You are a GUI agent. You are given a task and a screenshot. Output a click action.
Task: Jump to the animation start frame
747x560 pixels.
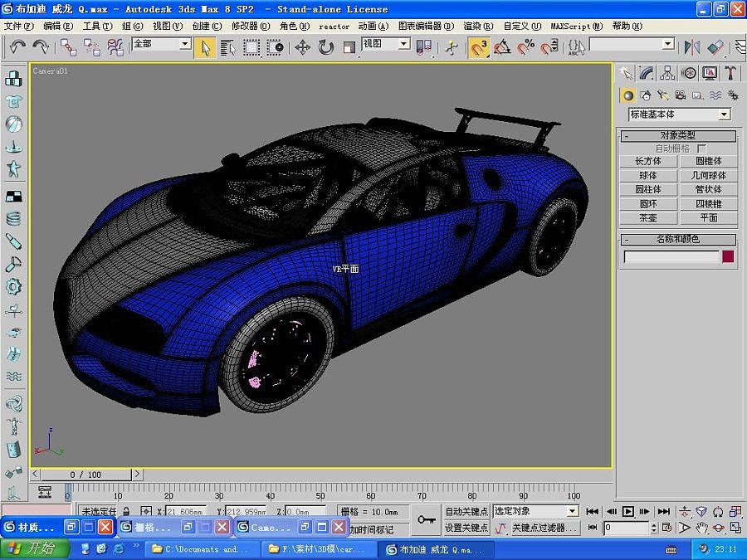pos(592,511)
